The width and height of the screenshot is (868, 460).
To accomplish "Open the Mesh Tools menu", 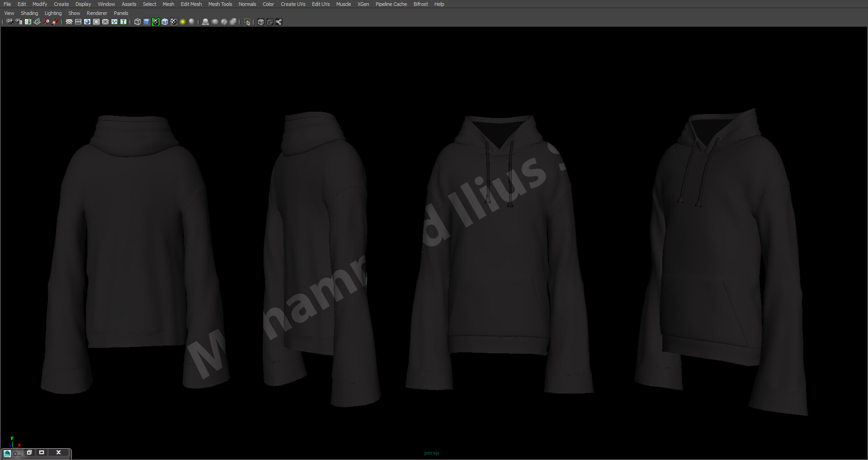I will tap(220, 4).
